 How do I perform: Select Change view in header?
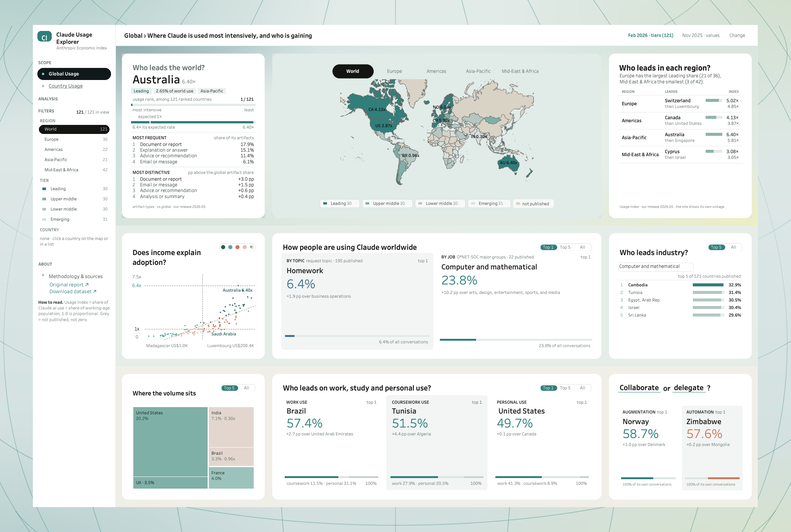[737, 35]
